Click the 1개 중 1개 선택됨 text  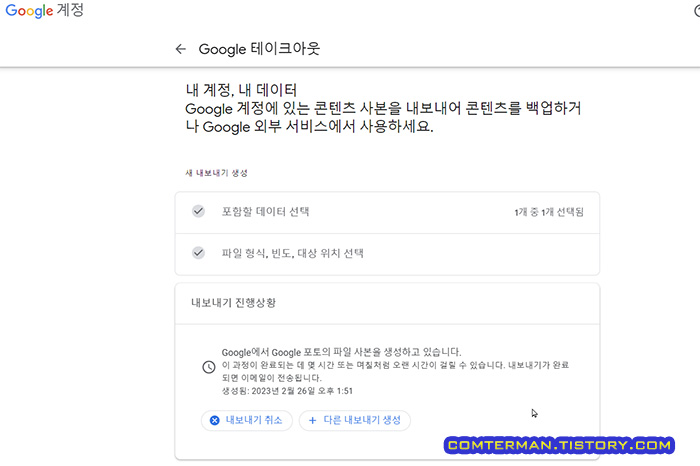coord(549,212)
